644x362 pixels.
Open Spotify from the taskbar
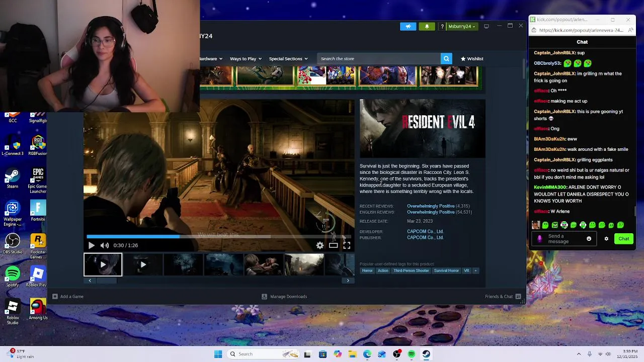pyautogui.click(x=412, y=354)
